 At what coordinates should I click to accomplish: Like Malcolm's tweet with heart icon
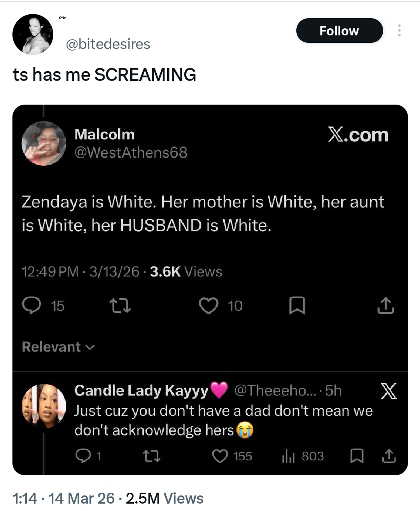click(209, 306)
